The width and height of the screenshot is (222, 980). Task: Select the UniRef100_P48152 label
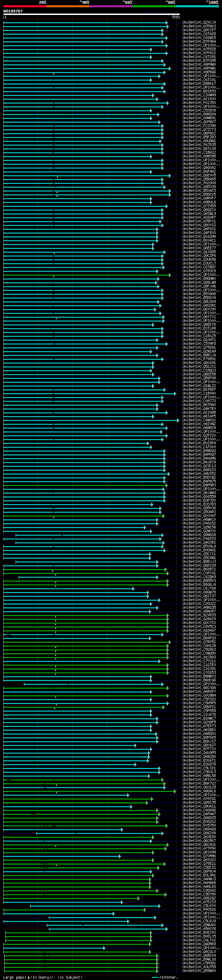coord(199,524)
